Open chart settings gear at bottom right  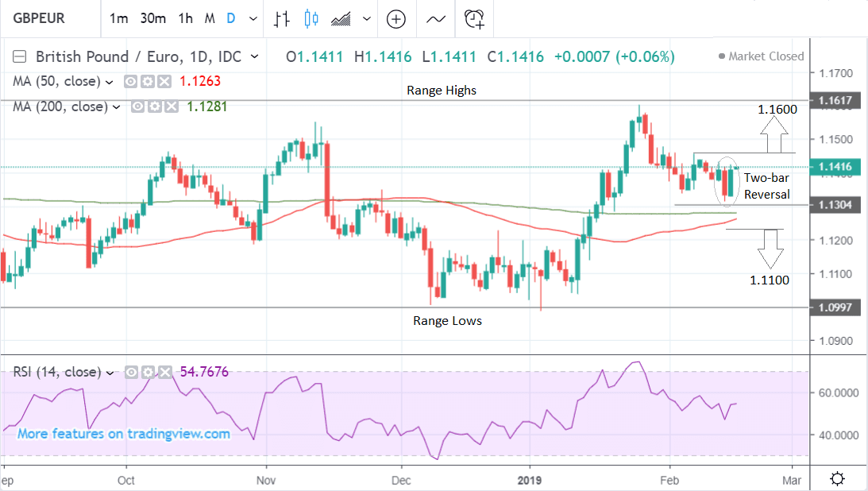point(836,478)
